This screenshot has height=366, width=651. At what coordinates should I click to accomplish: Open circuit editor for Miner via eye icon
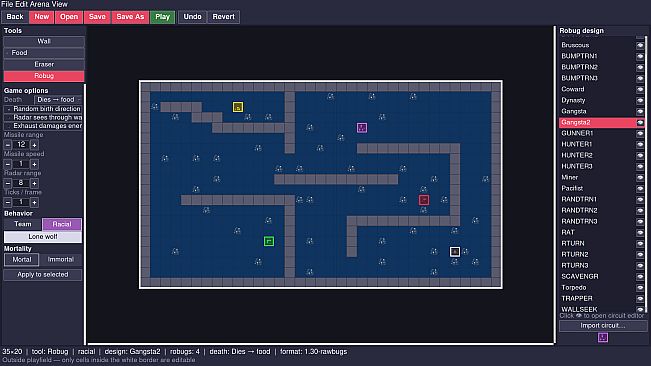point(640,178)
